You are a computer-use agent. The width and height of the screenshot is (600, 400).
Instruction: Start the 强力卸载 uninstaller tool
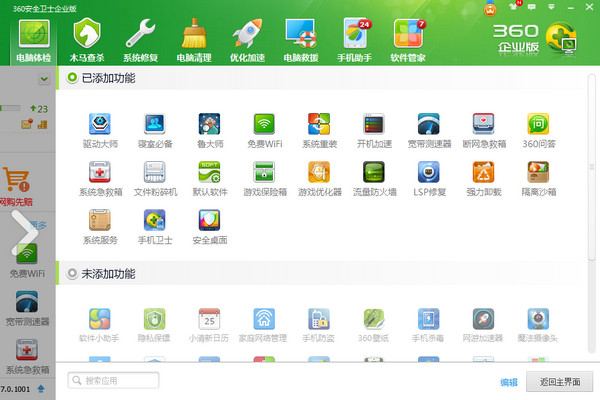click(484, 173)
